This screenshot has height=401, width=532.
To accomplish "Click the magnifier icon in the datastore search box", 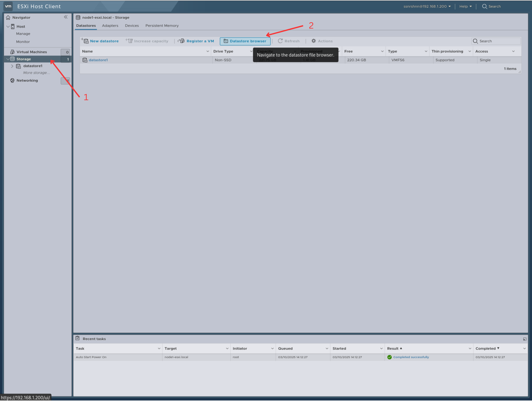I will pyautogui.click(x=476, y=41).
